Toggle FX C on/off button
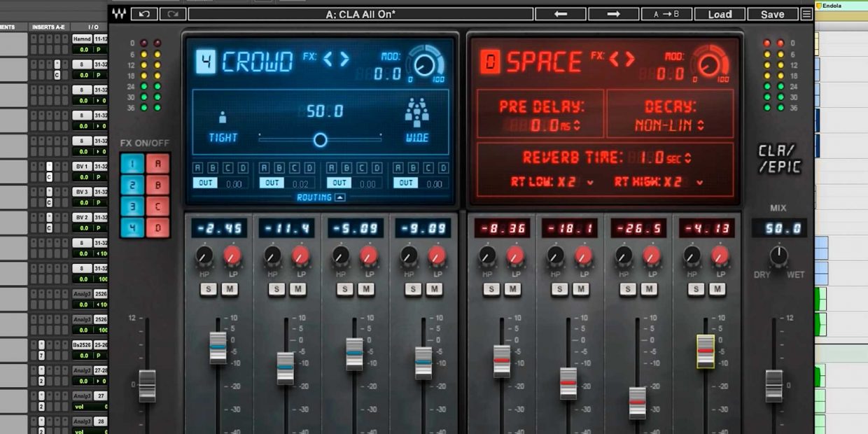868x434 pixels. [x=157, y=206]
